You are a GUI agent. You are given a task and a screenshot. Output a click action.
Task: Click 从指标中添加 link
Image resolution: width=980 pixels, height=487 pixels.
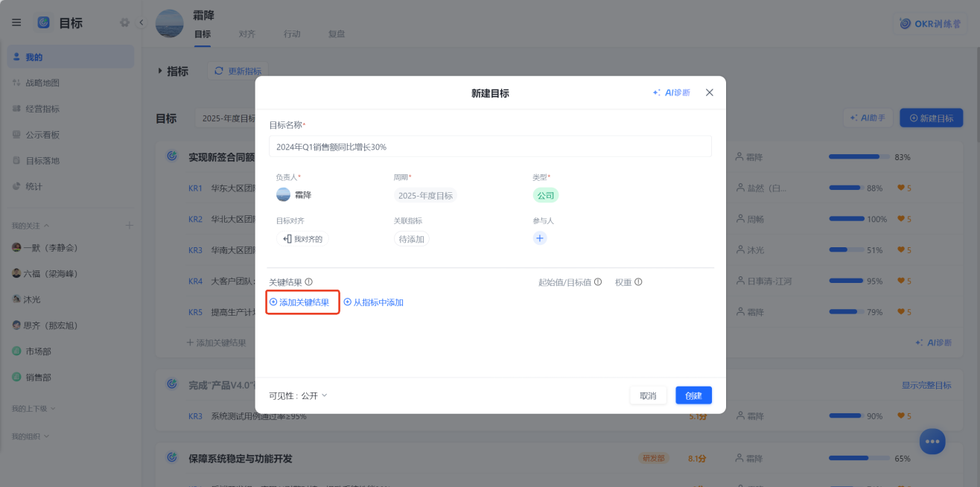click(x=374, y=302)
